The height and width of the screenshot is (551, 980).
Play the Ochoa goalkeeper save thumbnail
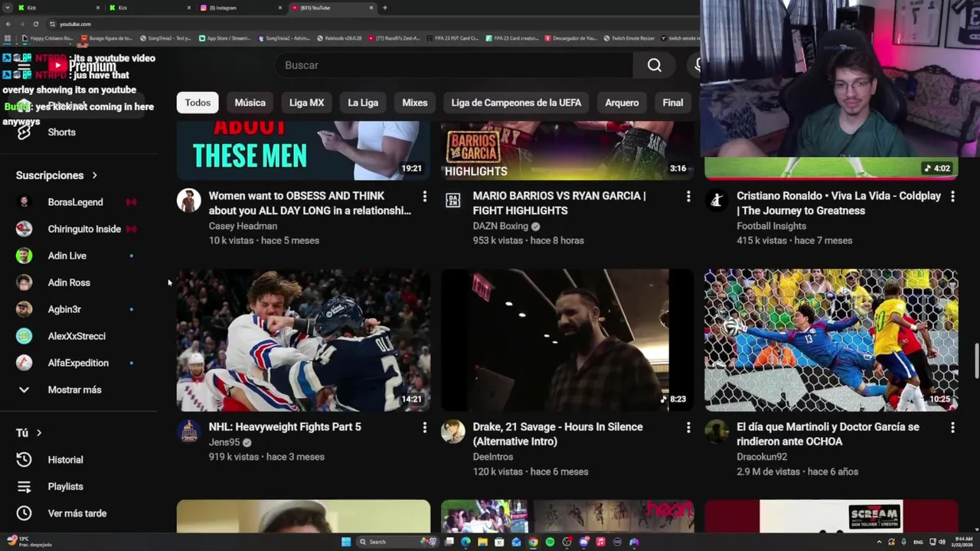click(x=831, y=341)
